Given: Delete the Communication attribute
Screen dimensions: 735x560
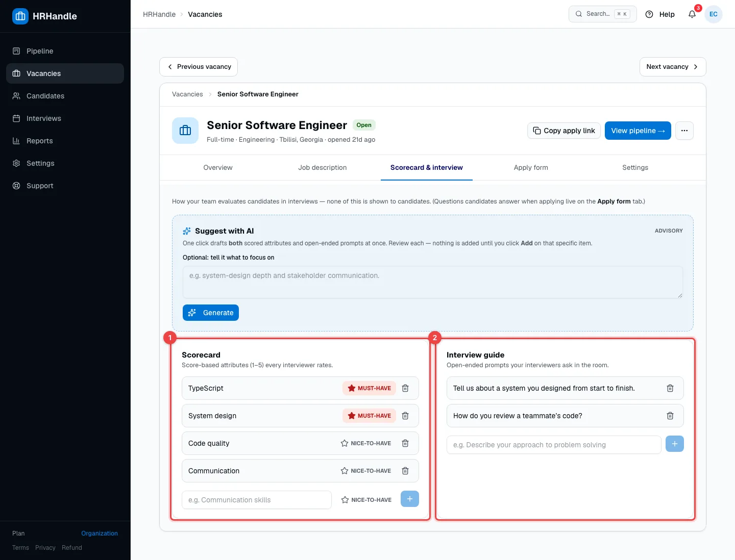Looking at the screenshot, I should point(405,471).
